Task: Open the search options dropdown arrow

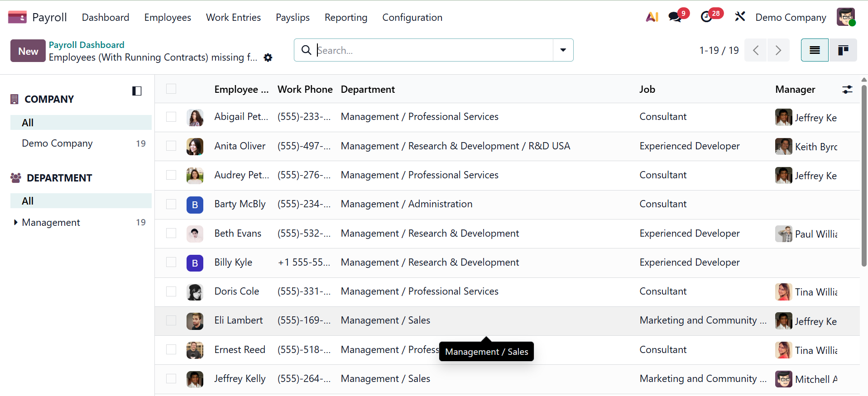Action: click(x=563, y=50)
